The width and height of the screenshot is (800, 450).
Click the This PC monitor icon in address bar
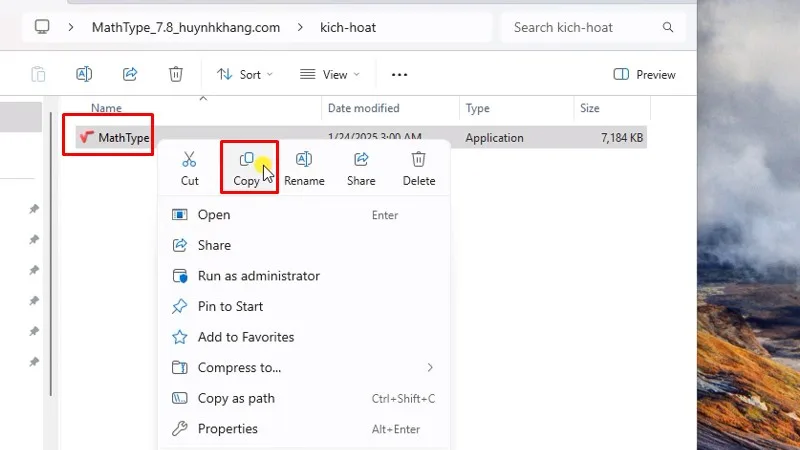click(42, 27)
